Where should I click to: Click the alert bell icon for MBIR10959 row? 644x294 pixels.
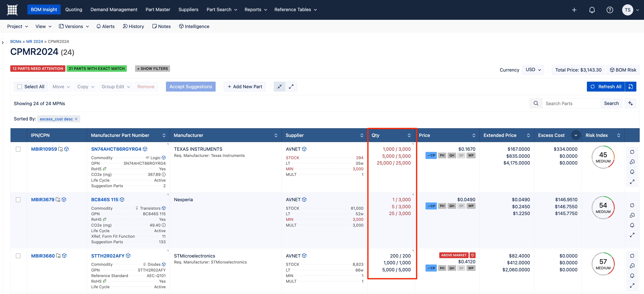tap(632, 172)
